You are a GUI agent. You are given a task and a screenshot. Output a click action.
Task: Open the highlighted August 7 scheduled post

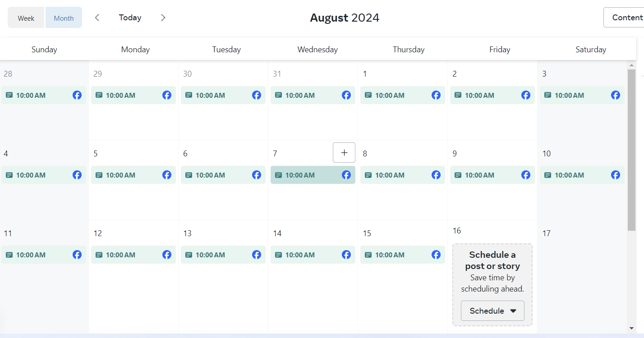pos(313,175)
